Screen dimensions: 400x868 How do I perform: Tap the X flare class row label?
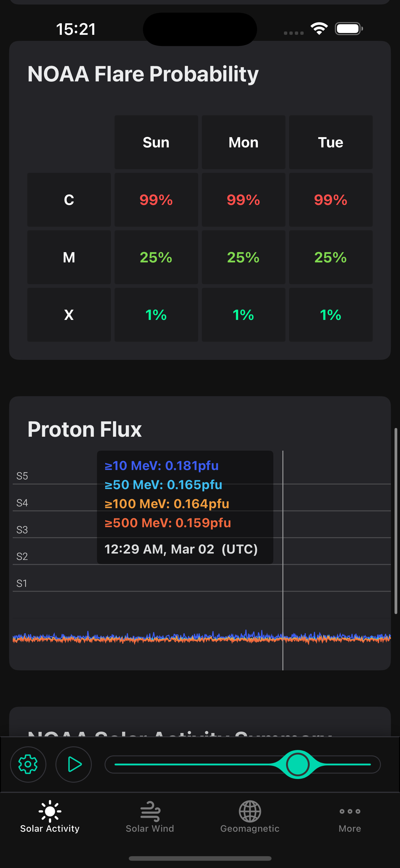(69, 315)
